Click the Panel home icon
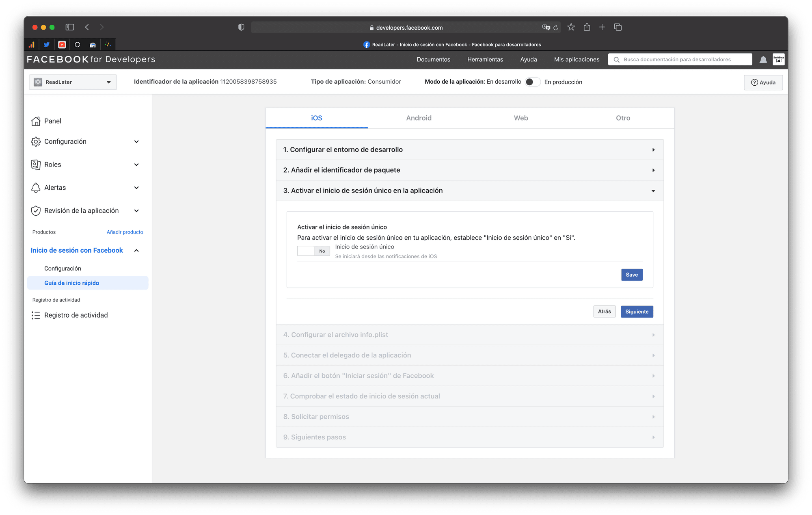 tap(36, 121)
